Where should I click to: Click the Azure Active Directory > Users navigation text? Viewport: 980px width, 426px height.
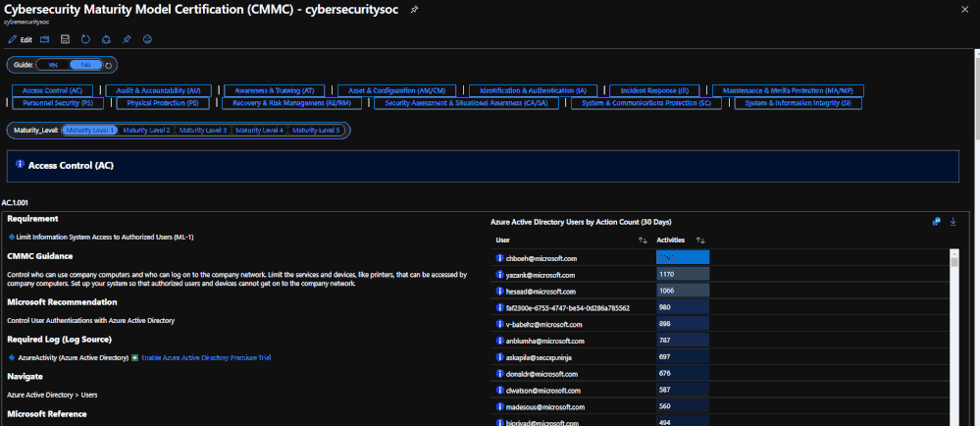(52, 396)
